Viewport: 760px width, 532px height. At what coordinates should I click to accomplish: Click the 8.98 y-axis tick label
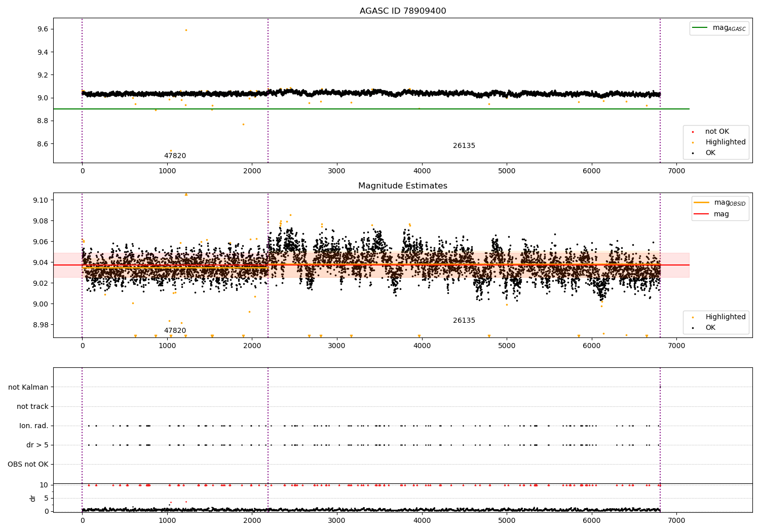(40, 325)
